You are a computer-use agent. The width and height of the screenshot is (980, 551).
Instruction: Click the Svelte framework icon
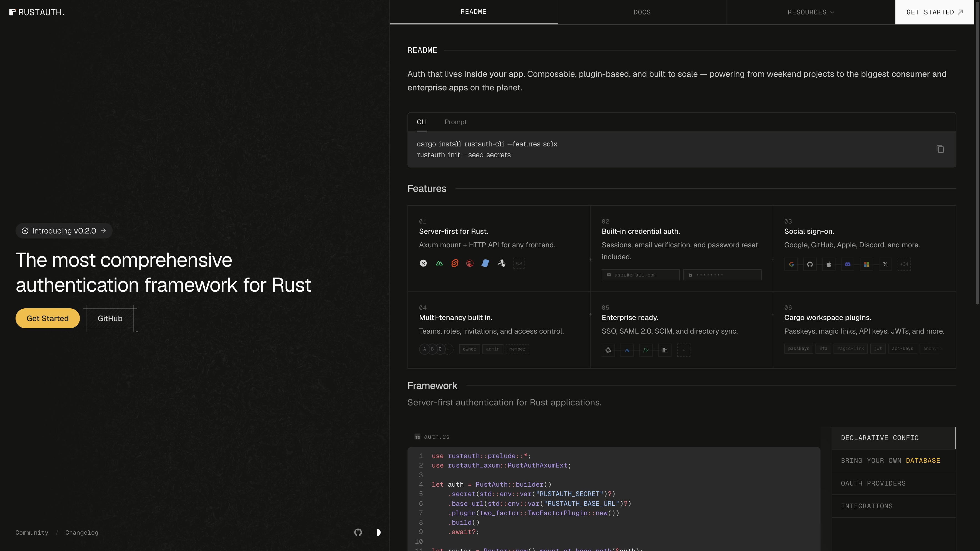(455, 263)
